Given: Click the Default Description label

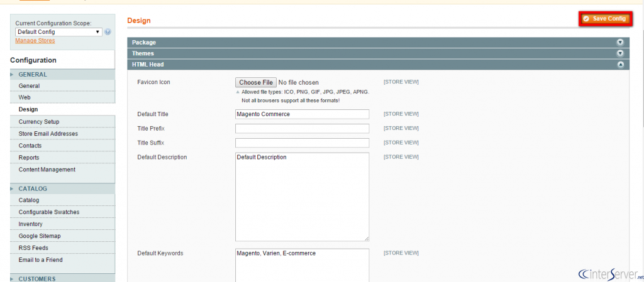Looking at the screenshot, I should point(162,157).
